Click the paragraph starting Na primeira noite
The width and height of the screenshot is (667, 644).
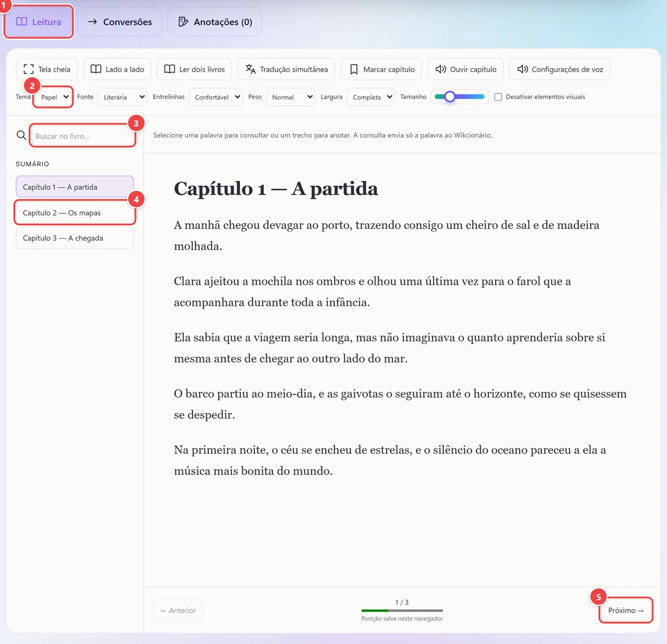click(390, 460)
